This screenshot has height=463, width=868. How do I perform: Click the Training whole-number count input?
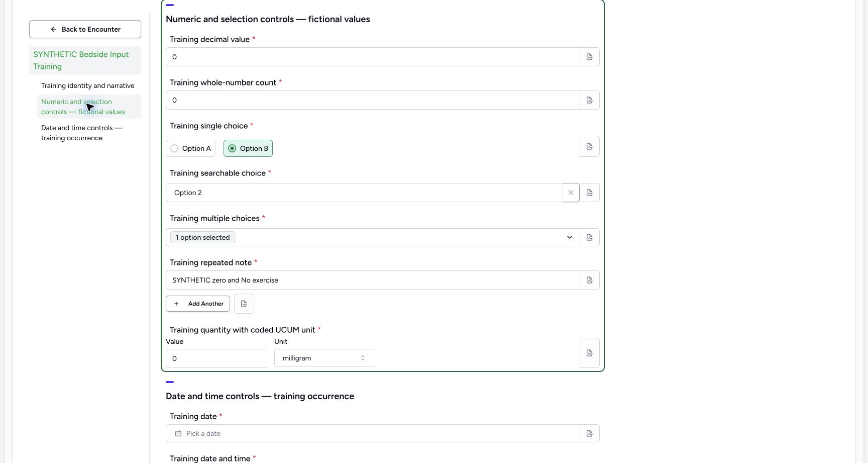click(373, 100)
